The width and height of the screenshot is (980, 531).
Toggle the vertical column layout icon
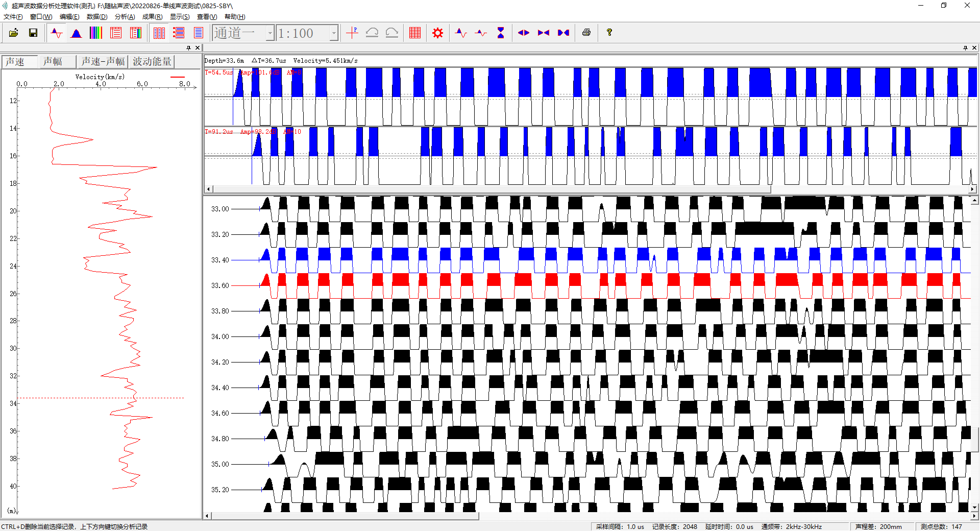point(159,33)
